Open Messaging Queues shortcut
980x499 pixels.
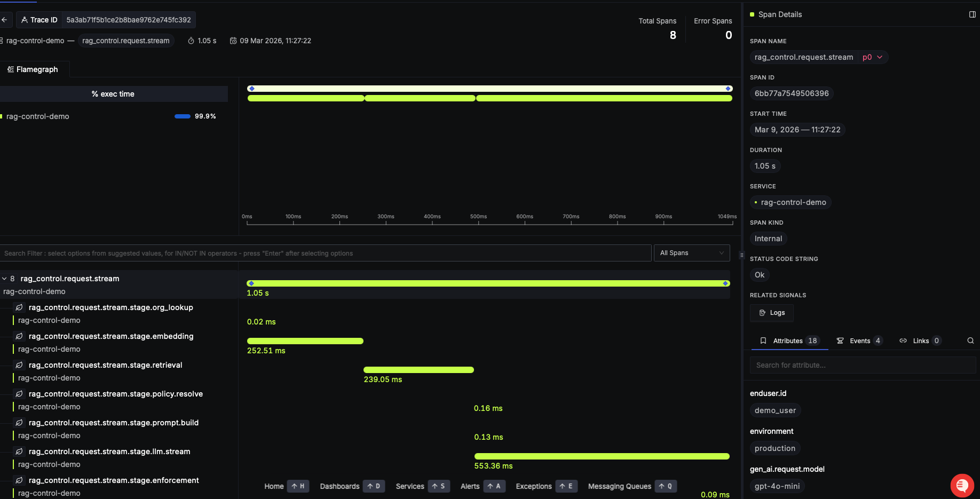632,486
